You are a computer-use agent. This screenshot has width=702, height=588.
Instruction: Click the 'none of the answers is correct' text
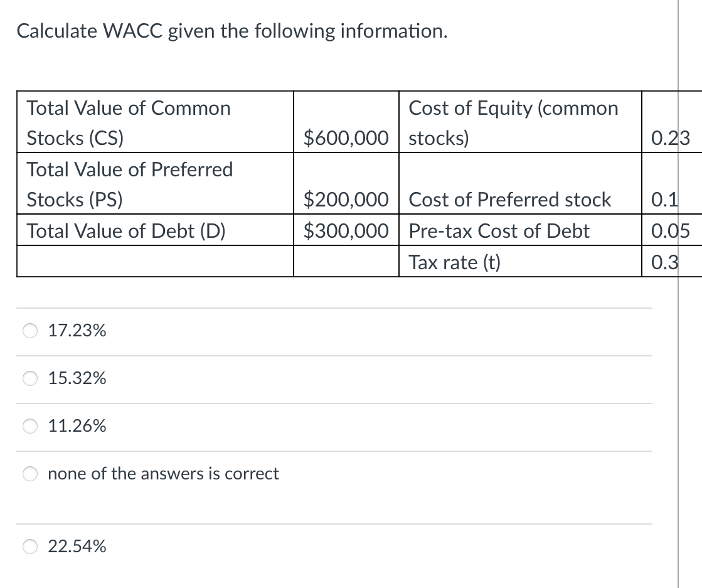click(x=163, y=474)
